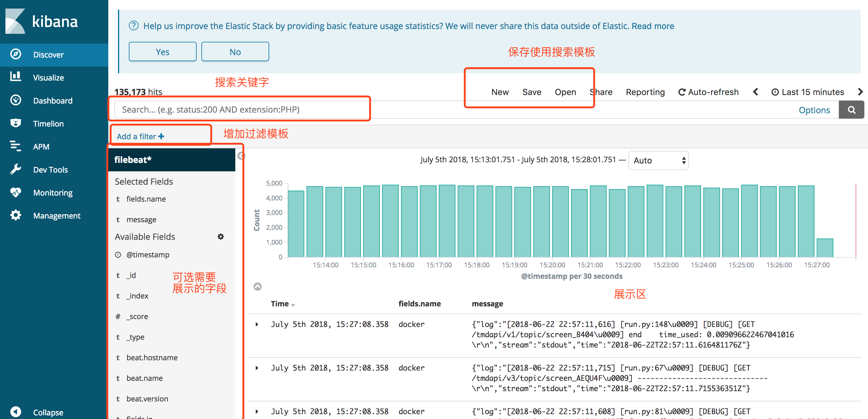Image resolution: width=868 pixels, height=419 pixels.
Task: Open the Timelion bear icon
Action: coord(15,123)
